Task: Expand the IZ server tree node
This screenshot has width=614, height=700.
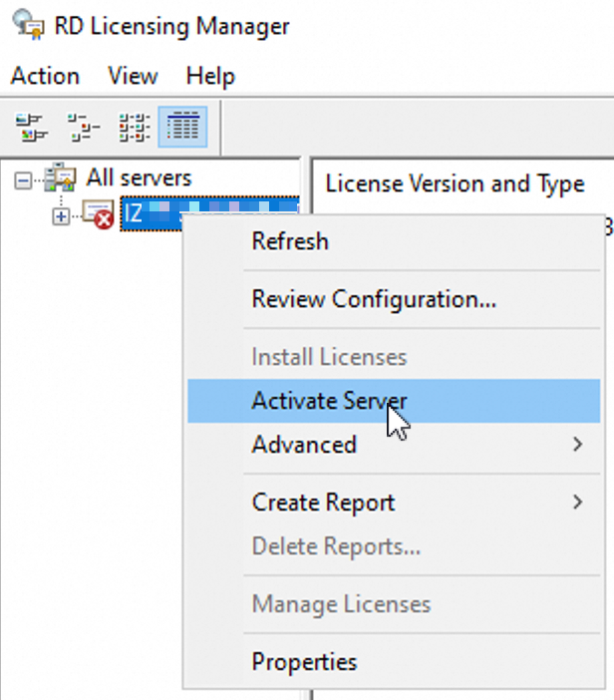Action: (62, 214)
